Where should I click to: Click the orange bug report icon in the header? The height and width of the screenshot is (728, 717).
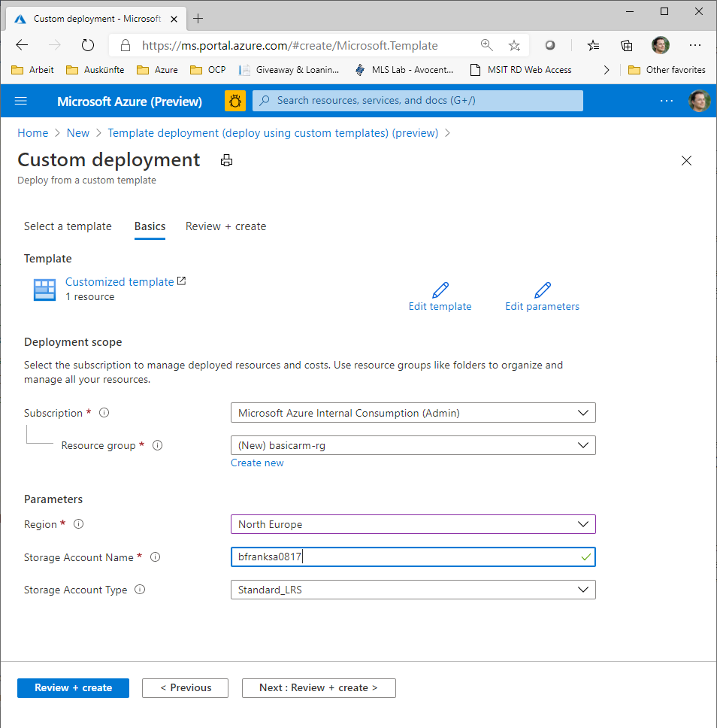coord(235,100)
